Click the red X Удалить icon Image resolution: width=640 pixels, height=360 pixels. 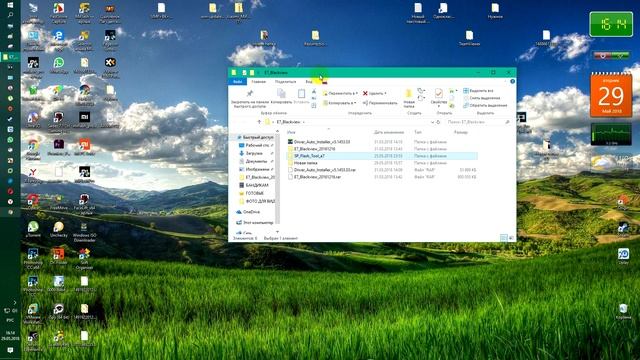coord(365,93)
